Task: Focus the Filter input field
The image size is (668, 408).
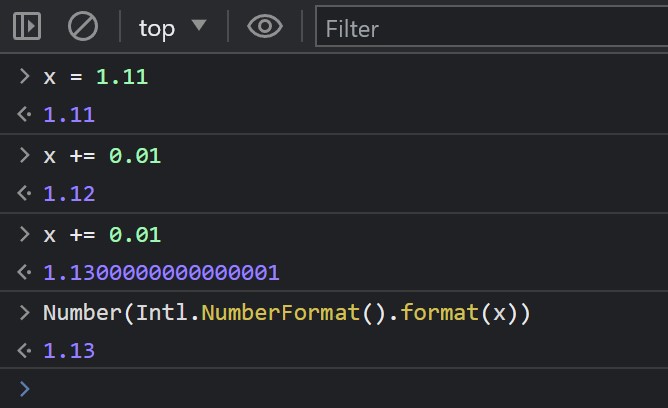Action: pyautogui.click(x=492, y=26)
